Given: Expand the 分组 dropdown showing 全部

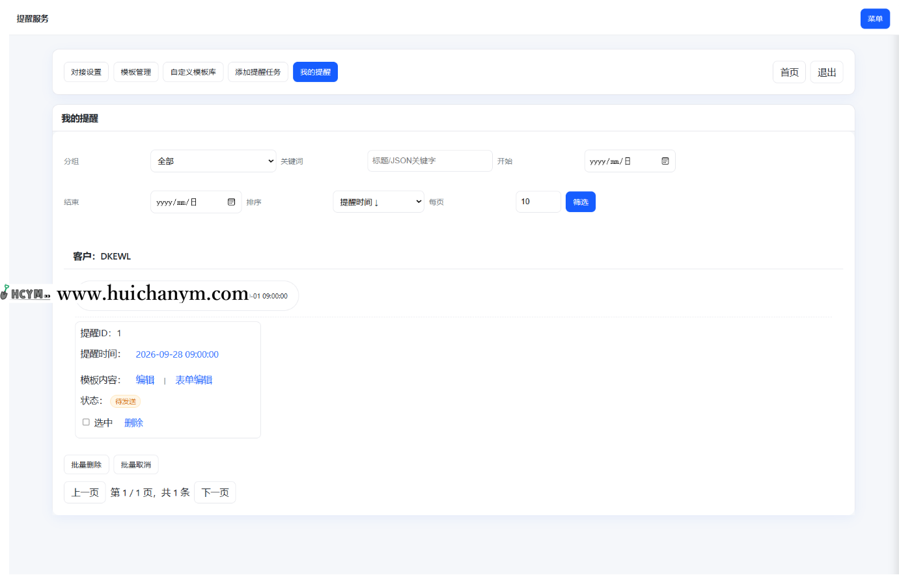Looking at the screenshot, I should click(213, 161).
